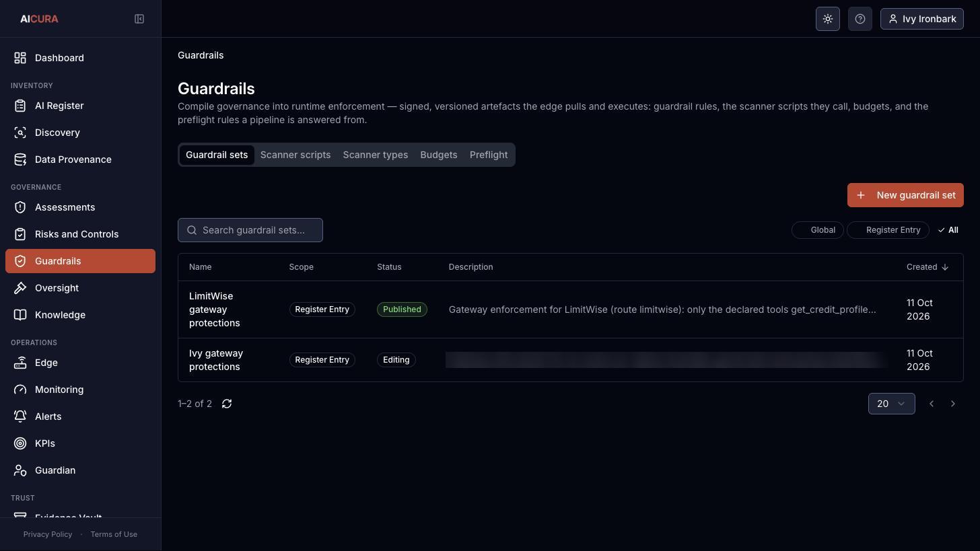This screenshot has height=551, width=980.
Task: Click the Published status badge
Action: click(x=402, y=309)
